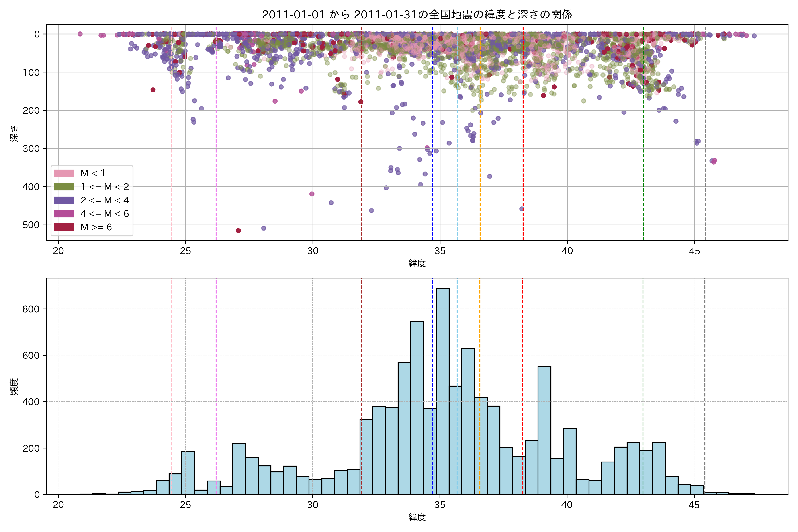
Task: Click the crimson scatter point at depth about 515
Action: 238,231
